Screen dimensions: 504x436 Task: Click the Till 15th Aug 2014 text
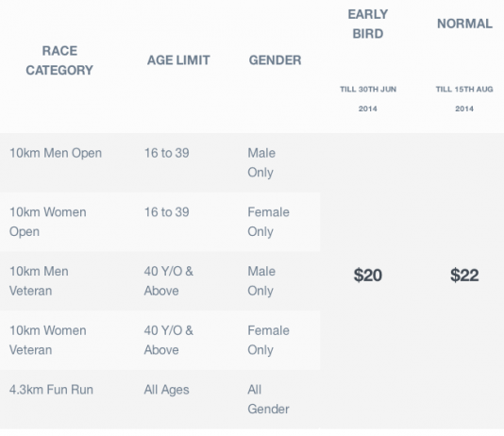(464, 99)
